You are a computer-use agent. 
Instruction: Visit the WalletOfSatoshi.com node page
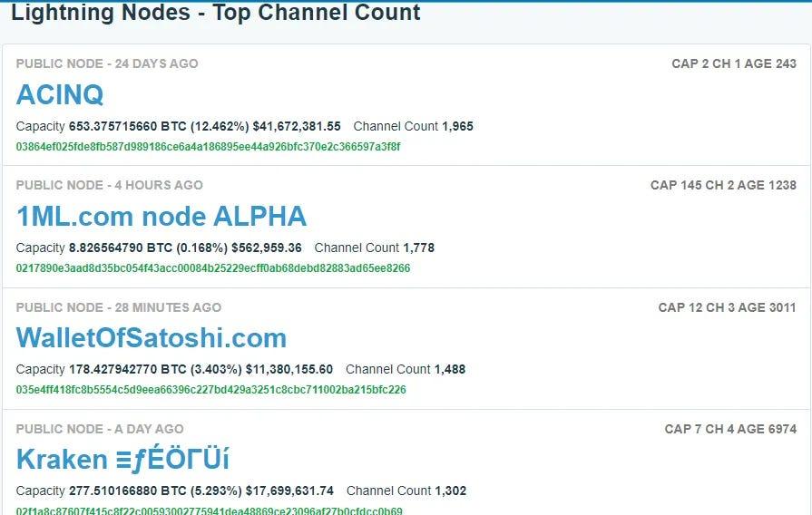tap(152, 338)
